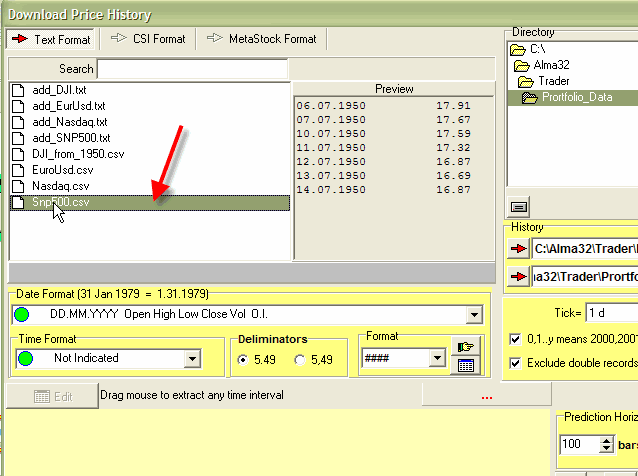This screenshot has width=638, height=476.
Task: Click red arrow beside second history path
Action: [518, 276]
